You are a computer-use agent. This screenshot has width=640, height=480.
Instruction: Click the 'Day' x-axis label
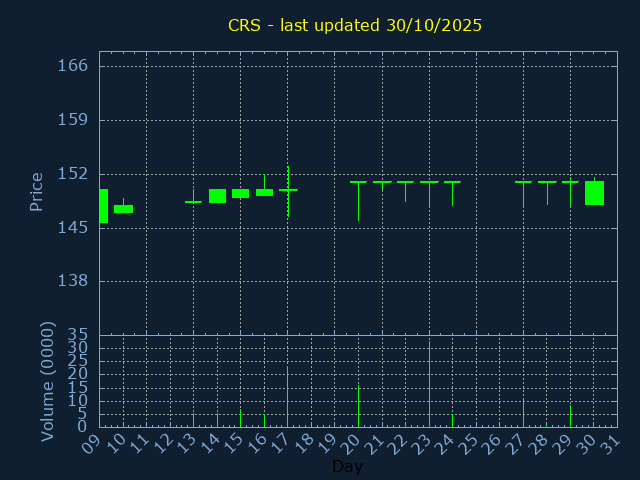point(347,467)
